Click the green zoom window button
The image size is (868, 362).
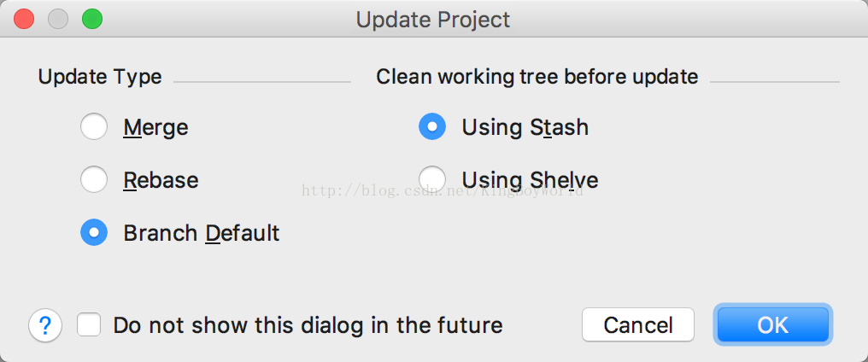tap(91, 19)
